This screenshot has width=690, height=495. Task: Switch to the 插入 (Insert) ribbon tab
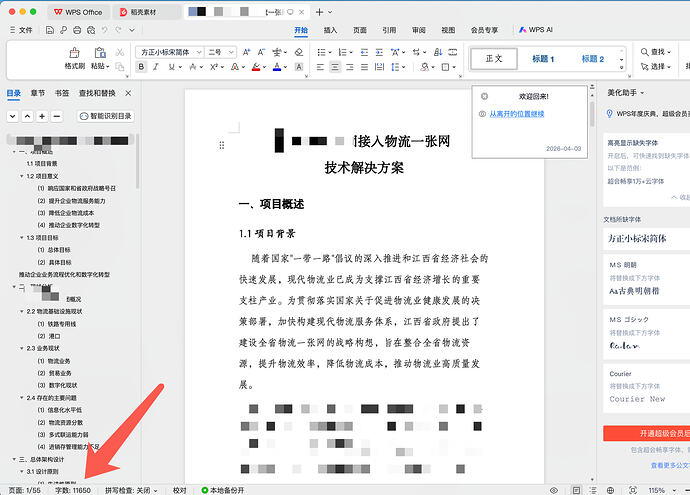pyautogui.click(x=330, y=30)
